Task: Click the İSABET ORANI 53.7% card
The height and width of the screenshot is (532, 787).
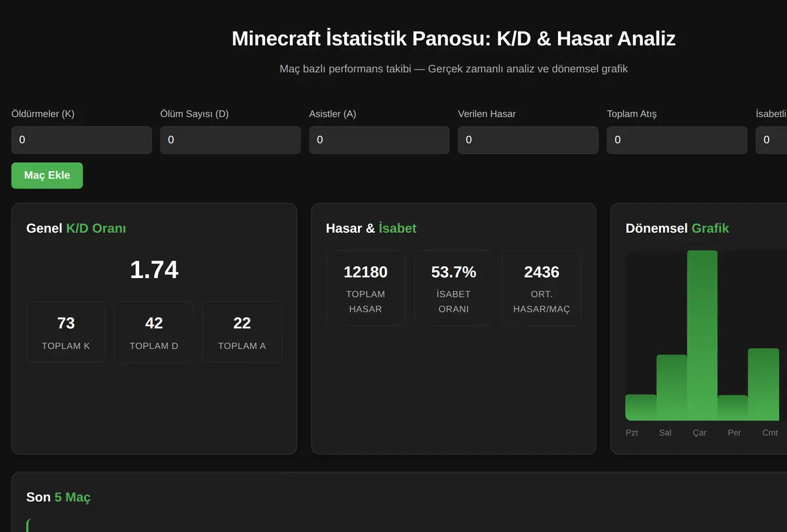Action: [x=453, y=288]
